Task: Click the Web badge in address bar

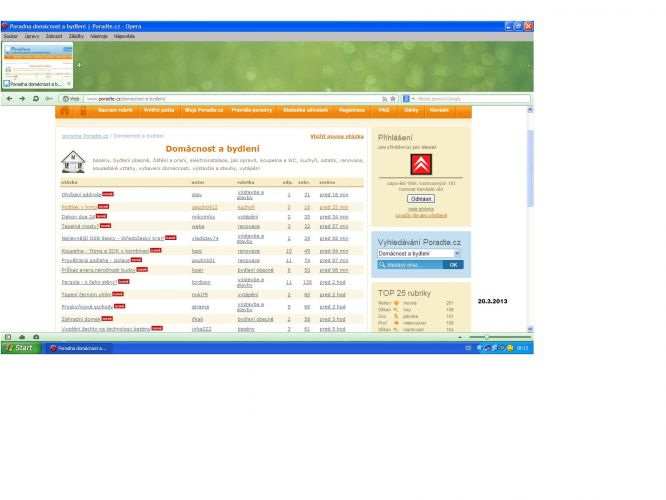Action: pyautogui.click(x=71, y=99)
